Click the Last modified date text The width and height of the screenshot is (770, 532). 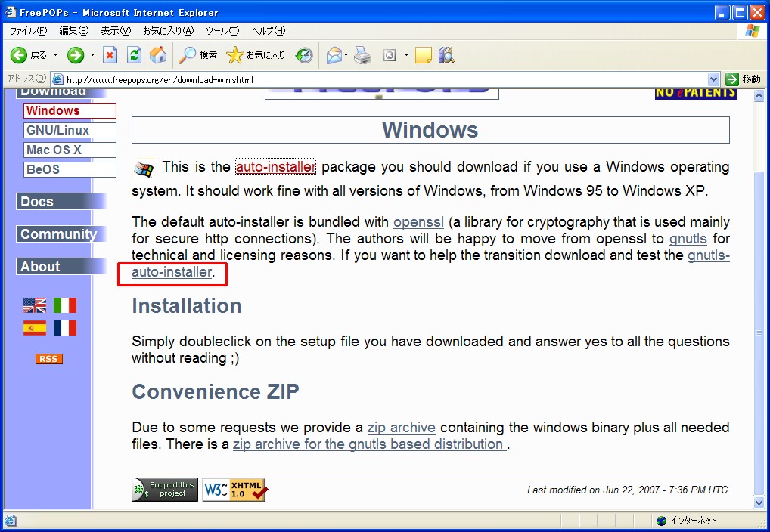627,490
